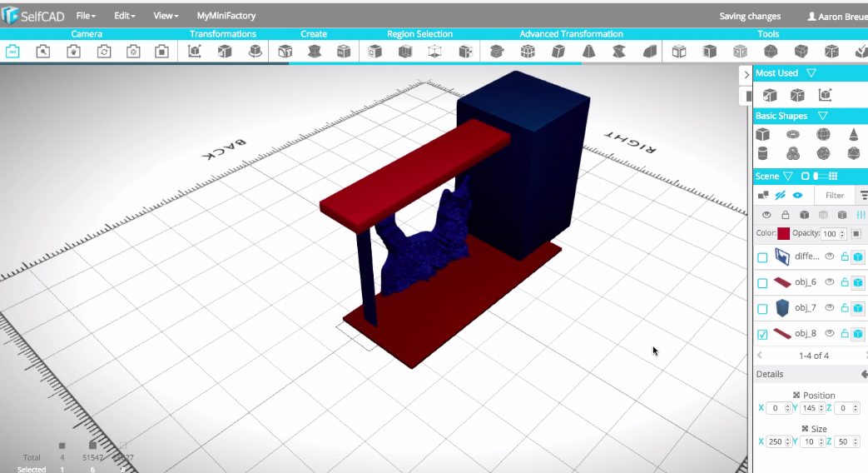Click the 360 camera view icon
Viewport: 868px width, 473px height.
click(x=12, y=52)
